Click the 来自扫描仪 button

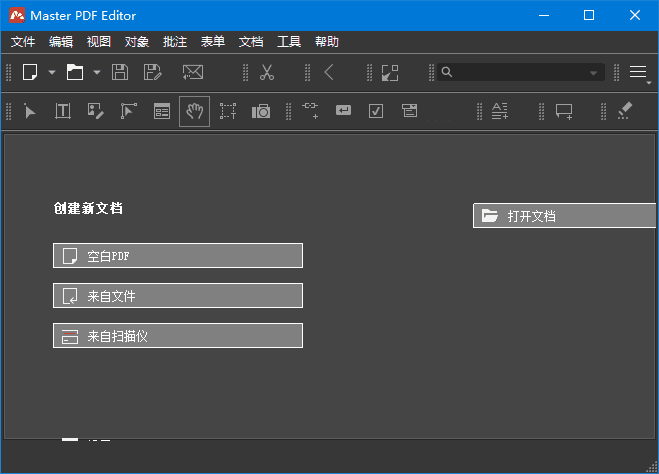click(178, 336)
